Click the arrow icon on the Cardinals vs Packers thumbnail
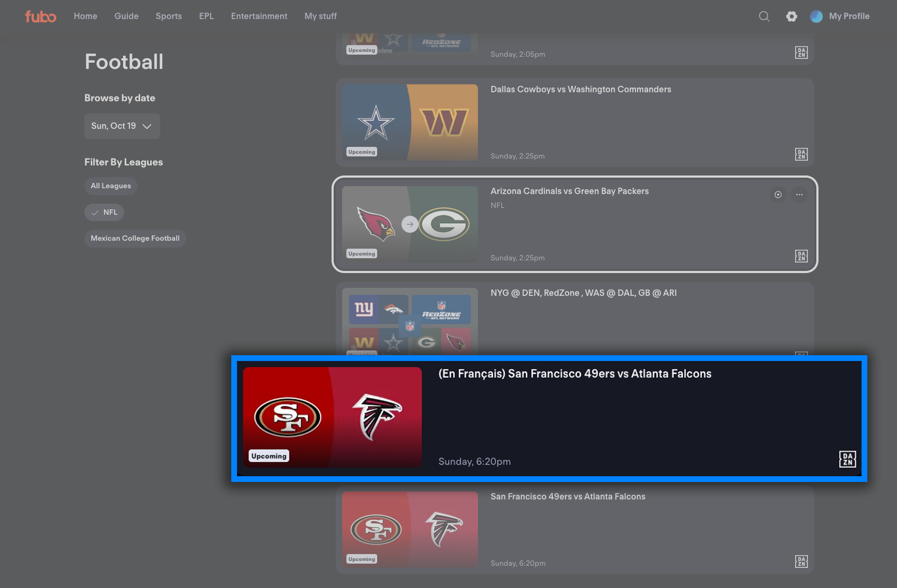897x588 pixels. (410, 224)
